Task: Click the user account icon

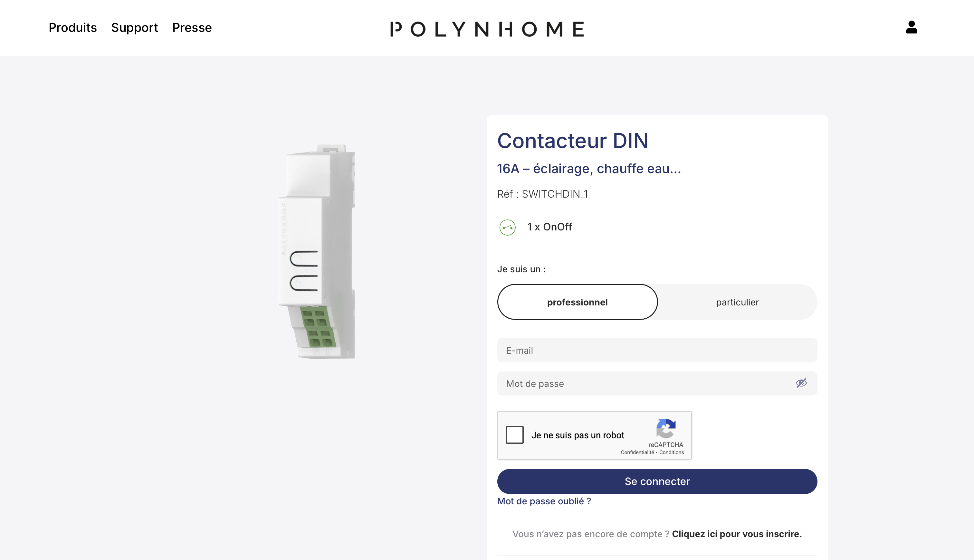Action: pos(911,27)
